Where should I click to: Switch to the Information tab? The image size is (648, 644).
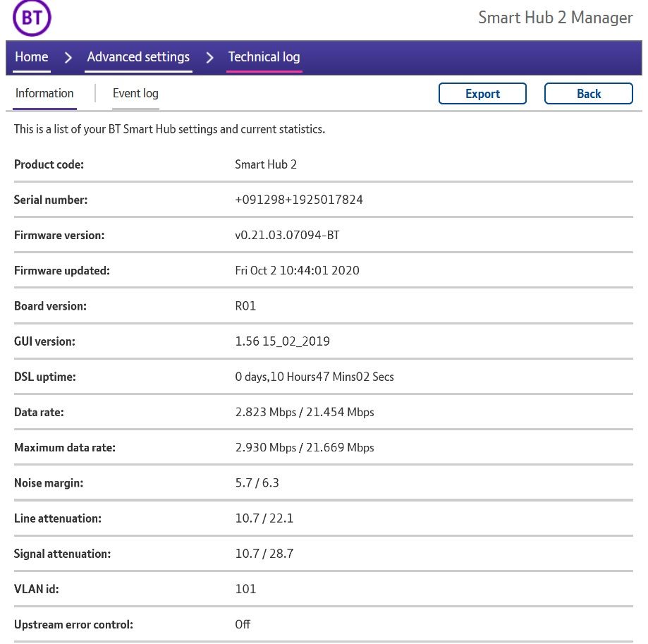coord(44,93)
